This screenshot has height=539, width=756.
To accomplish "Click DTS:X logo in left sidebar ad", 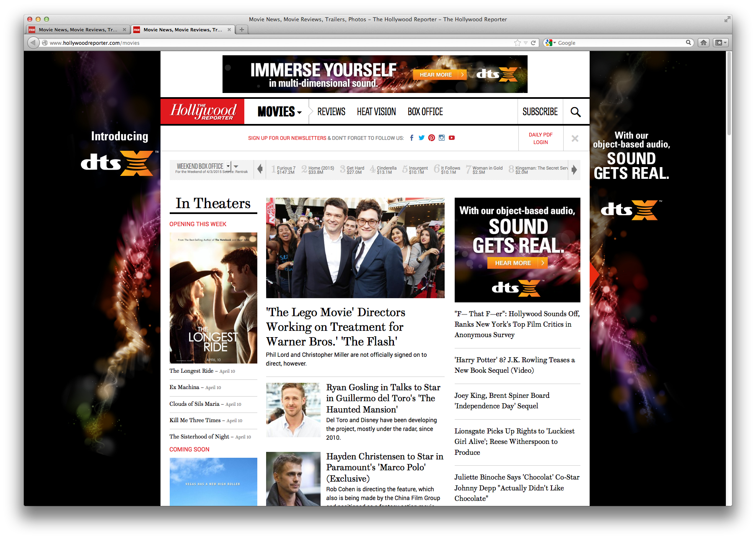I will 120,163.
